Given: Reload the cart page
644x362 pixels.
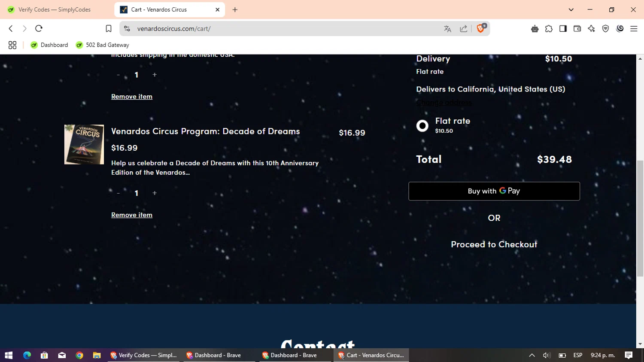Looking at the screenshot, I should tap(39, 28).
